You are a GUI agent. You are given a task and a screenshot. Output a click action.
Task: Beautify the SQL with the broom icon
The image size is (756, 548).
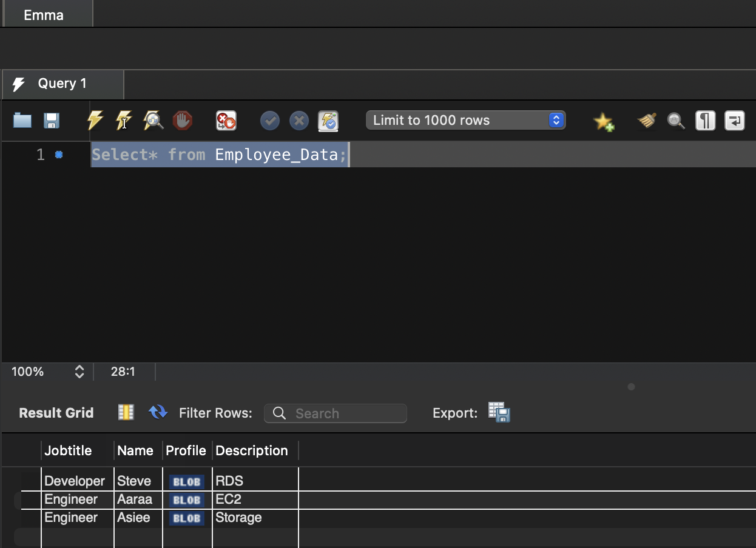click(x=646, y=120)
